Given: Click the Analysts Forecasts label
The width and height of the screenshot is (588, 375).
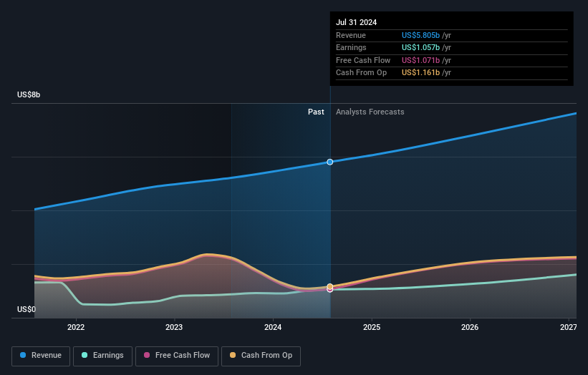Looking at the screenshot, I should [370, 112].
